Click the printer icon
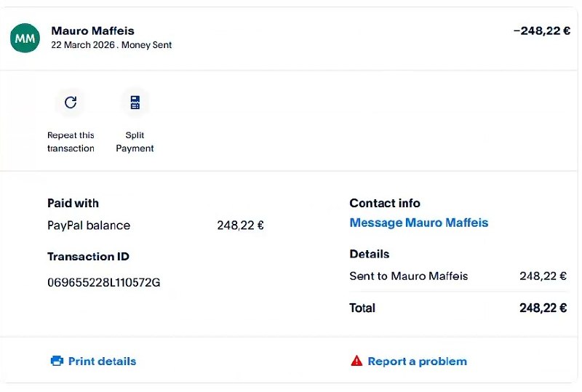The height and width of the screenshot is (392, 582). [57, 361]
